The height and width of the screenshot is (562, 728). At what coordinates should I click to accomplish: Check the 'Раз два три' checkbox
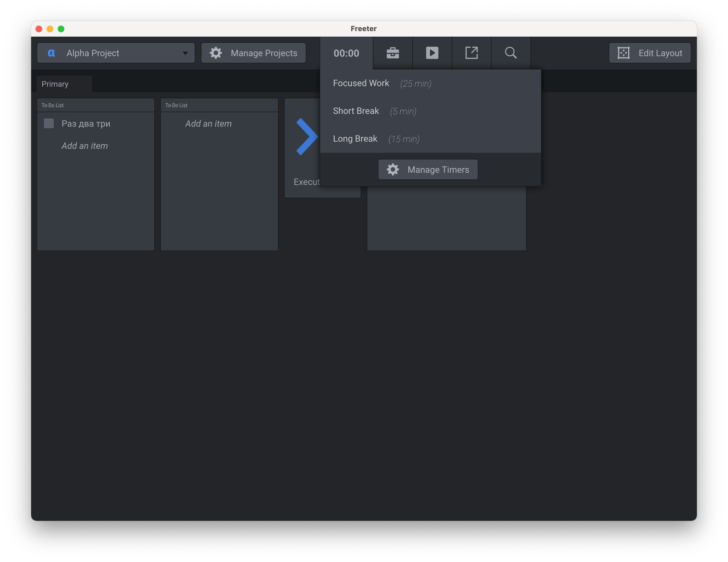pyautogui.click(x=49, y=123)
